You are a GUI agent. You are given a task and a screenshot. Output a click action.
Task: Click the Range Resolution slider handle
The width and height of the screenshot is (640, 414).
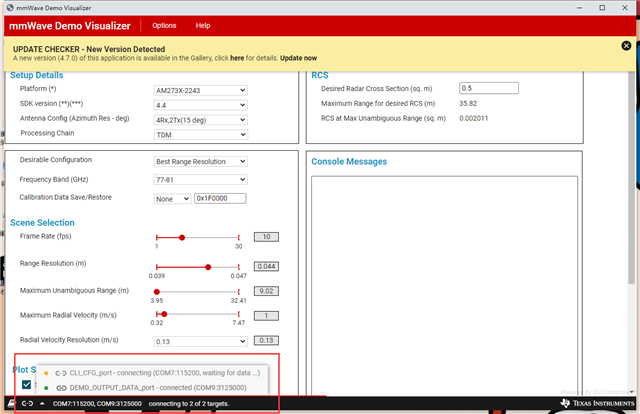[x=208, y=267]
